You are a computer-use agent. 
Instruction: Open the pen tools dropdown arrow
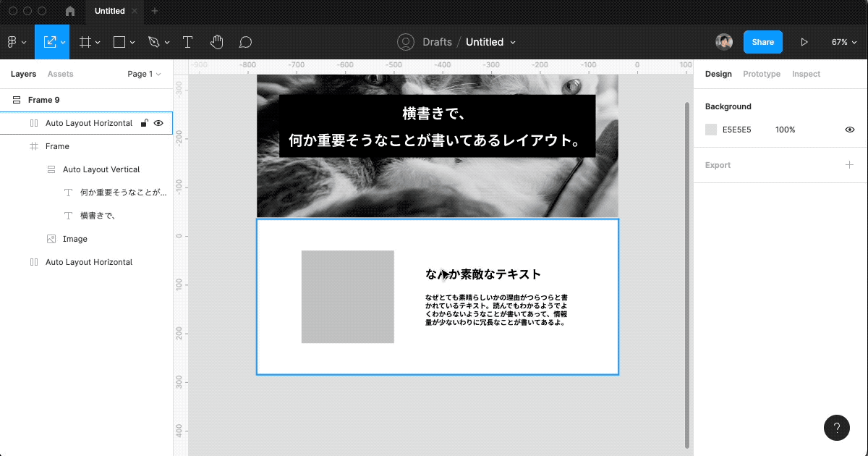coord(167,42)
